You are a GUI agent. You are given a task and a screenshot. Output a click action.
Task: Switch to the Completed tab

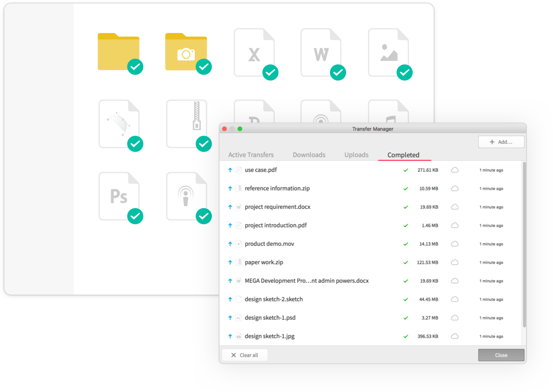(403, 155)
